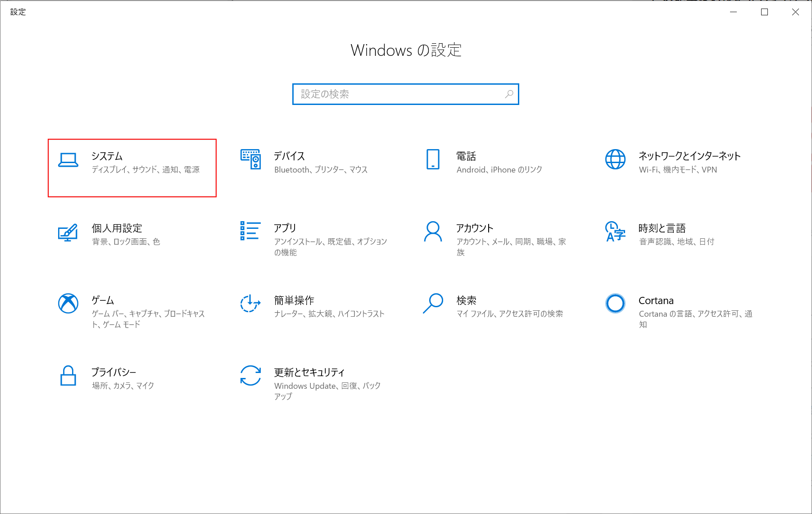Click the プライバシー padlock icon
Image resolution: width=812 pixels, height=514 pixels.
68,376
